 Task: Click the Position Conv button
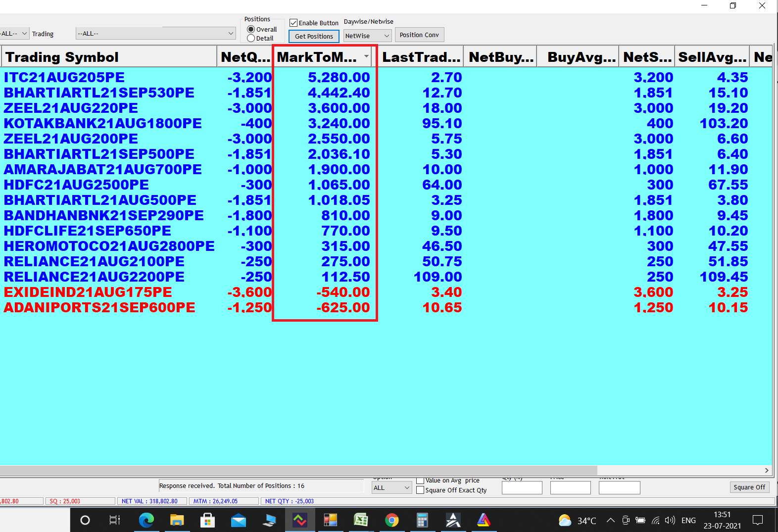(419, 35)
